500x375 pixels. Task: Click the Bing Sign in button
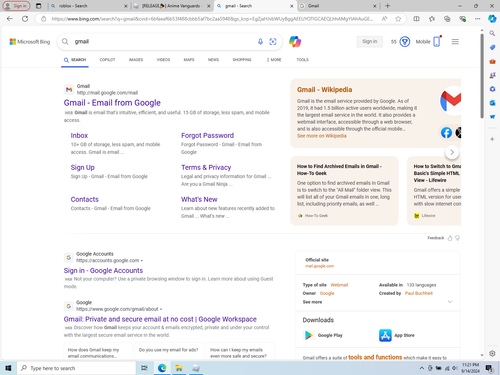click(x=370, y=41)
